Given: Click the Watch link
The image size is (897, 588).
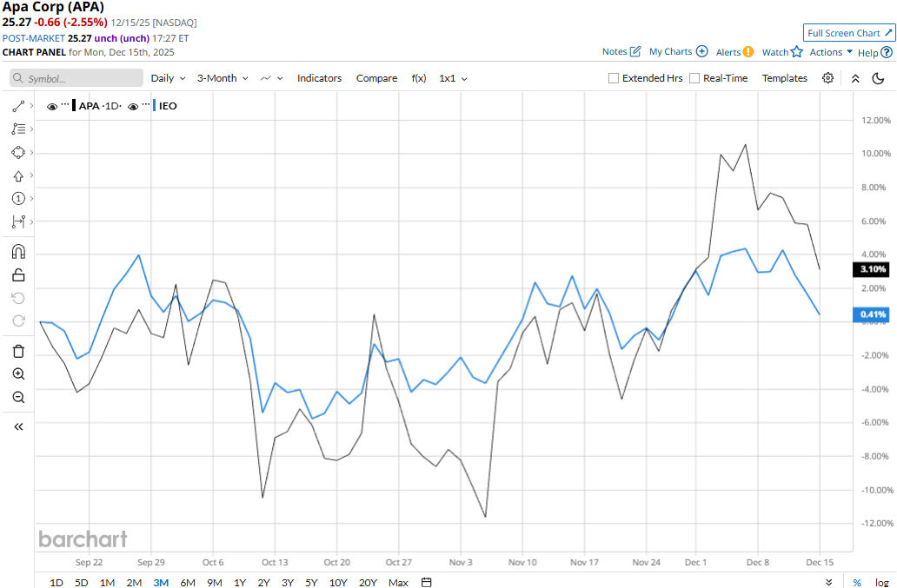Looking at the screenshot, I should [775, 52].
